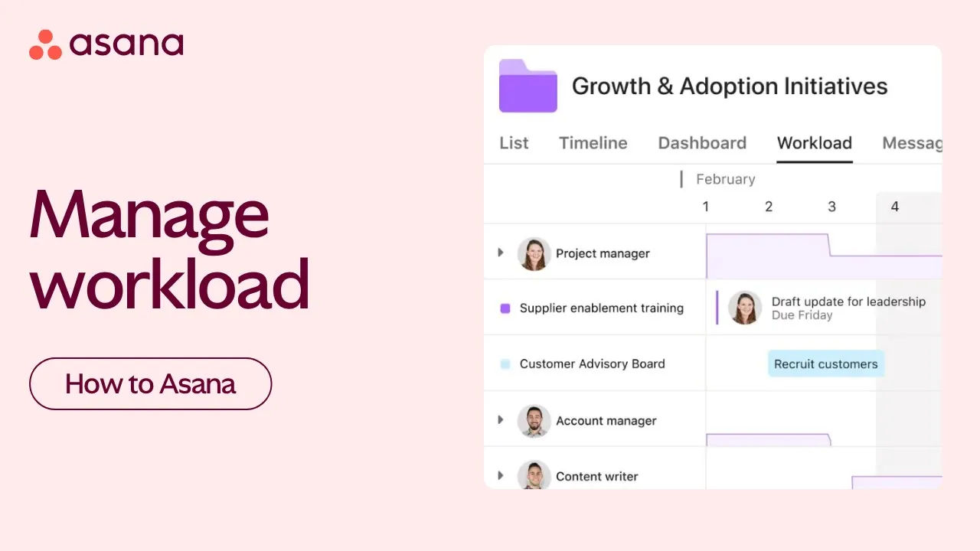The width and height of the screenshot is (980, 551).
Task: Click light blue square beside Customer Advisory Board
Action: [x=505, y=364]
